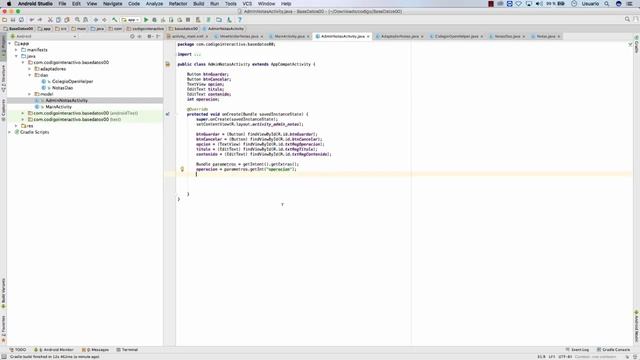Expand the model package
The height and width of the screenshot is (360, 640).
29,94
